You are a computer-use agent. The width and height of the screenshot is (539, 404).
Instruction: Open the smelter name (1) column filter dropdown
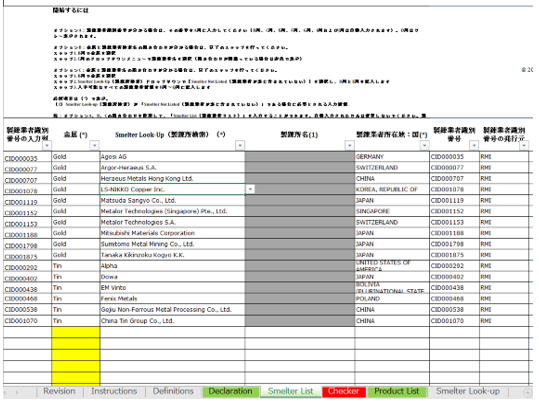[350, 146]
